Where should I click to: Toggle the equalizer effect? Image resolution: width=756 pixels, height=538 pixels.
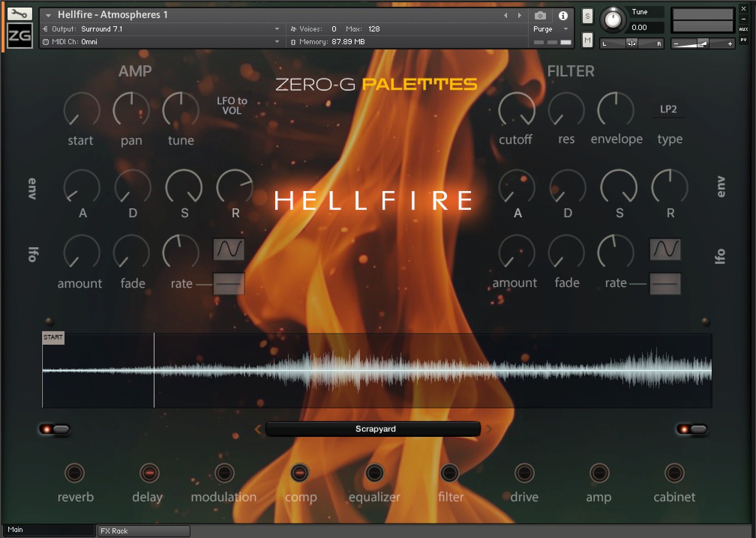click(x=374, y=473)
